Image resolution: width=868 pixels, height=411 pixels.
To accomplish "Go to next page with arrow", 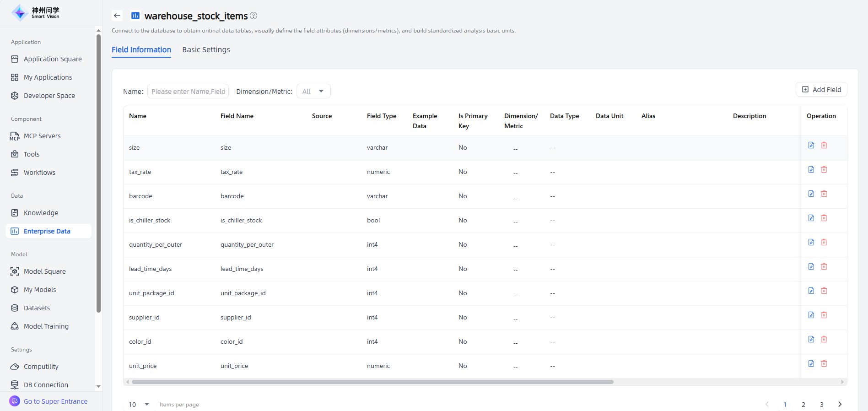I will point(840,404).
